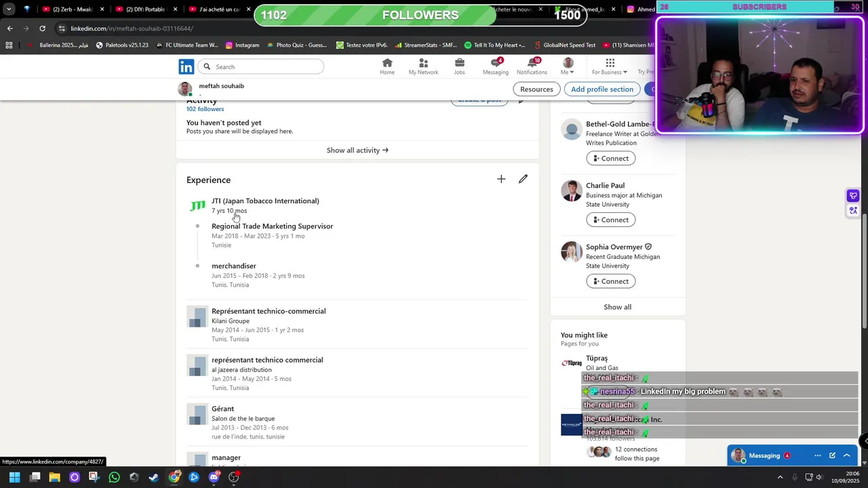Click Représentant technico-commercial at Kilani Groupe

click(x=269, y=311)
